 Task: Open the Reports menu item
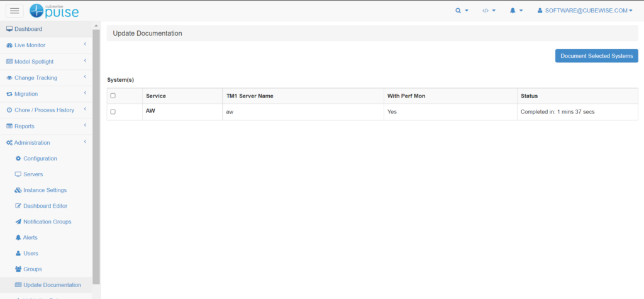[x=45, y=127]
